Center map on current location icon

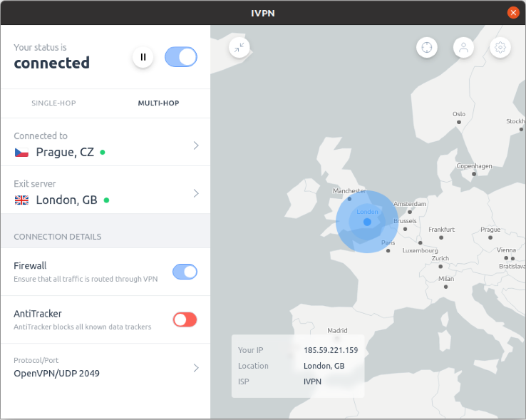[x=427, y=47]
